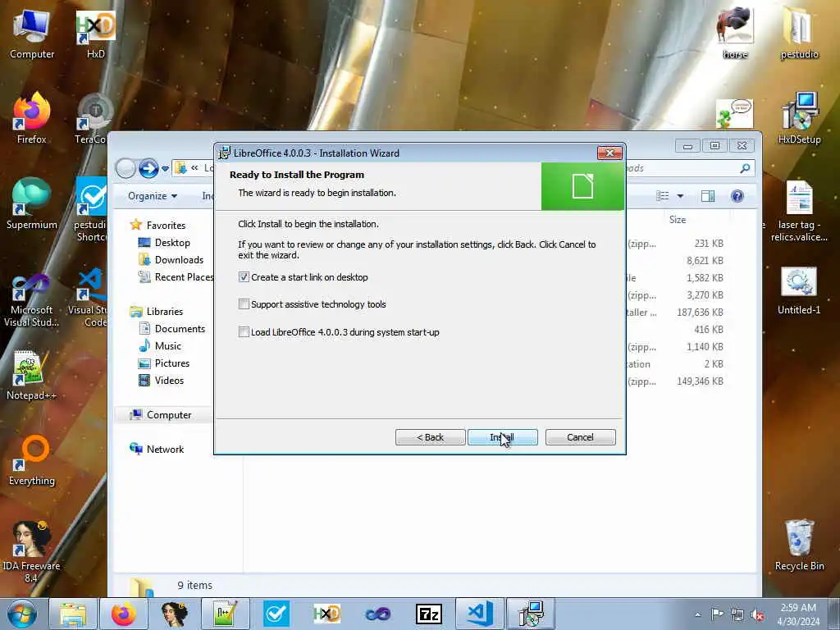Open the Videos library
The height and width of the screenshot is (630, 840).
[x=169, y=380]
